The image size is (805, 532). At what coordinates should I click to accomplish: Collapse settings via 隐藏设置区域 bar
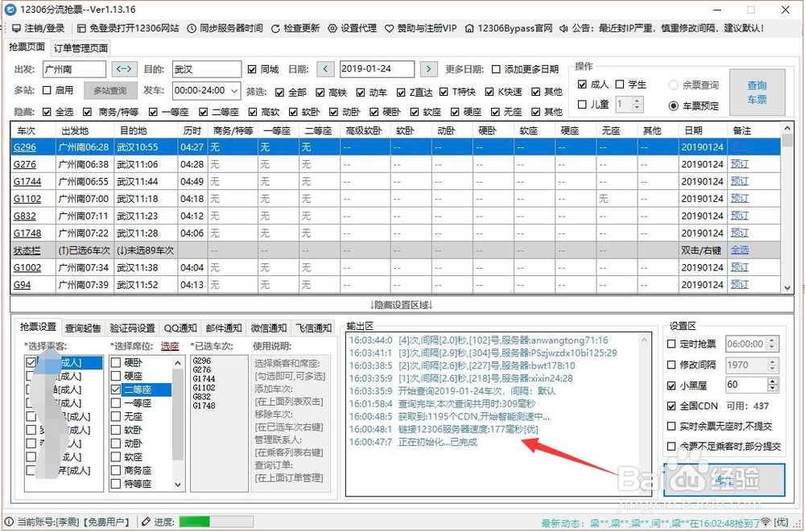tap(402, 304)
